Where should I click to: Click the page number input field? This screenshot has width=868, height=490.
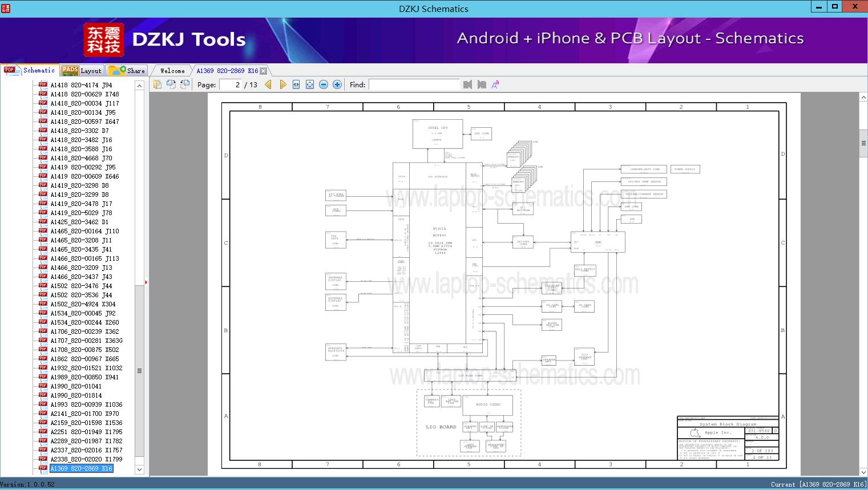coord(231,84)
